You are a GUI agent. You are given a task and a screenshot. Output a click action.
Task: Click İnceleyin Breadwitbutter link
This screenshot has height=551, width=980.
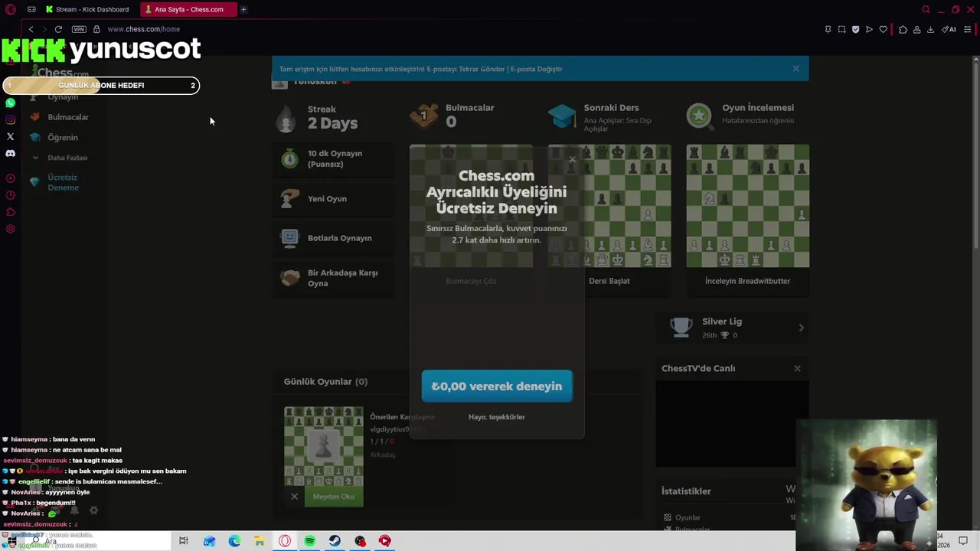(747, 281)
